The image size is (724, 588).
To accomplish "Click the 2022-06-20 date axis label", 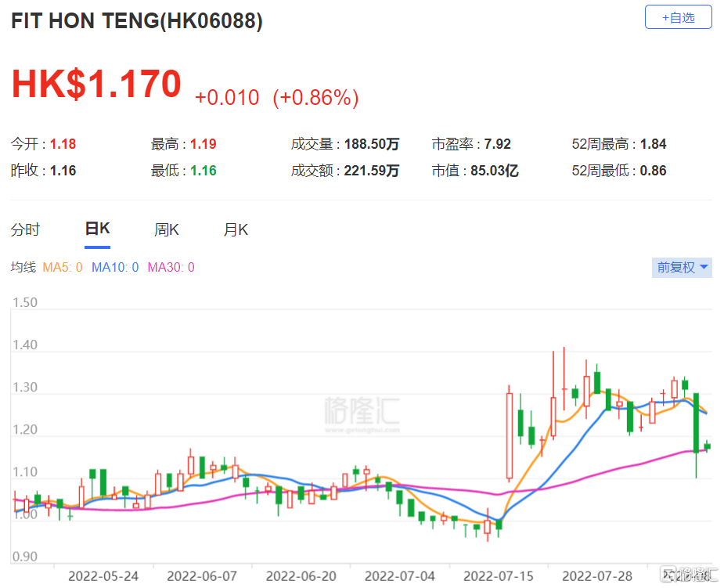I will click(x=301, y=576).
